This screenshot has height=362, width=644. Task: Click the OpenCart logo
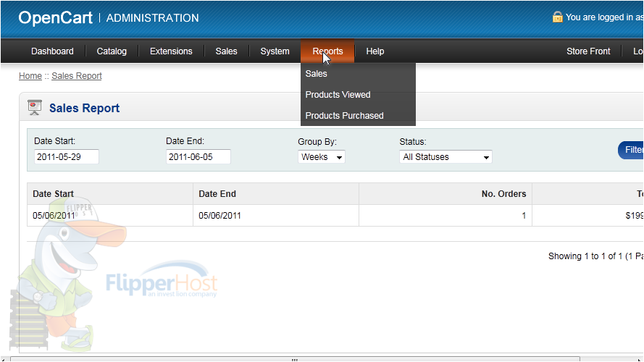click(56, 17)
